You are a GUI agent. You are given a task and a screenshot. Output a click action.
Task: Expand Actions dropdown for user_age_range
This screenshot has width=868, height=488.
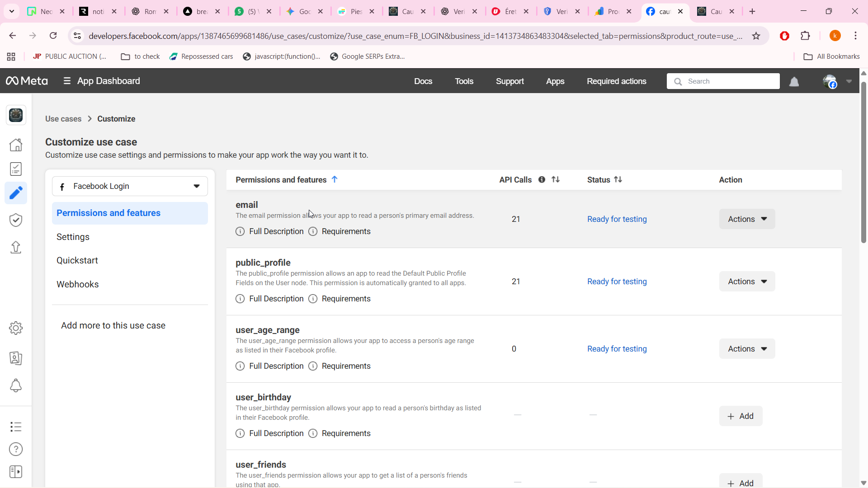point(747,349)
